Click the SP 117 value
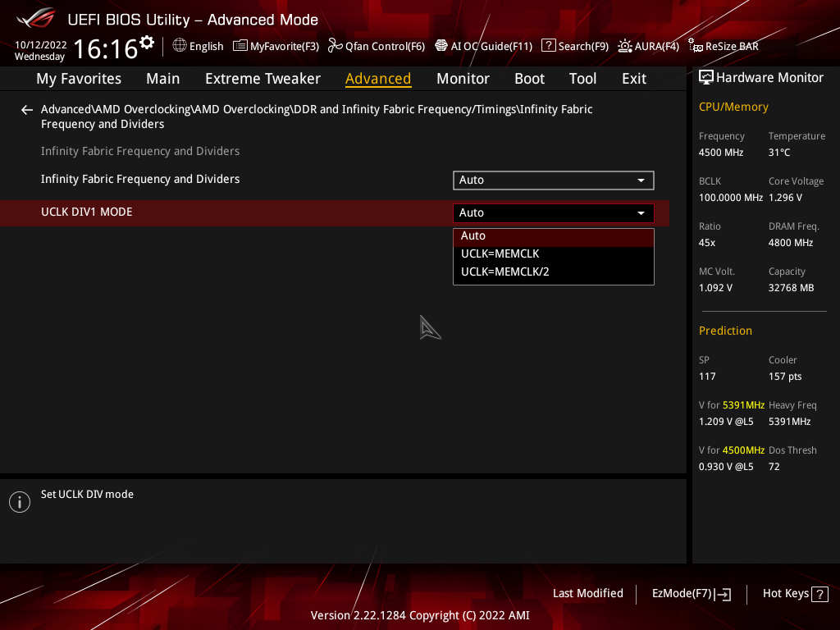Viewport: 840px width, 630px height. (707, 377)
